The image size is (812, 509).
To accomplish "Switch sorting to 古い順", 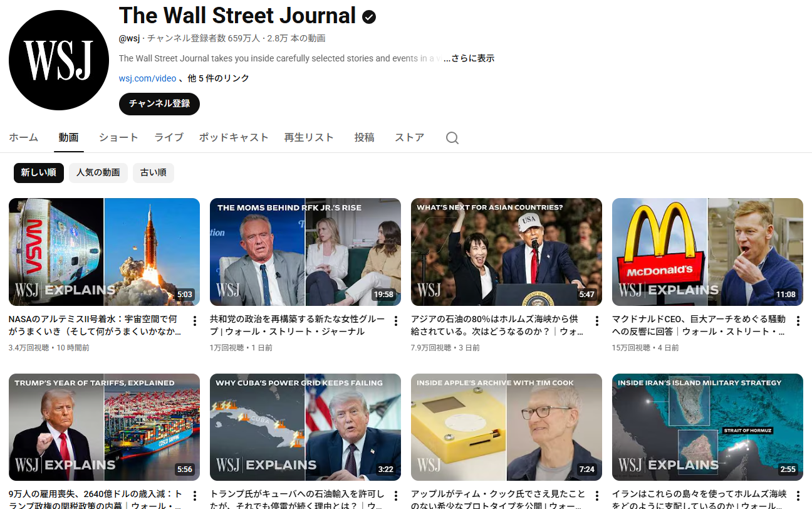I will (x=153, y=173).
